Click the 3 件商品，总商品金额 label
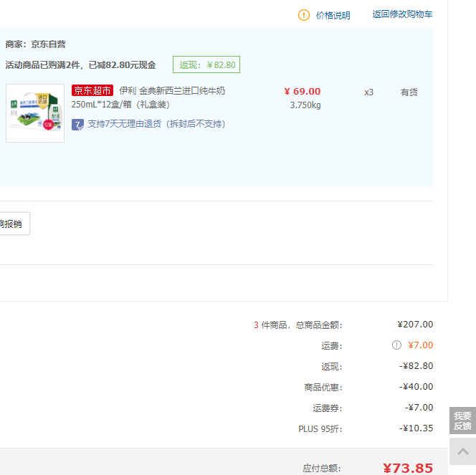 (x=297, y=325)
